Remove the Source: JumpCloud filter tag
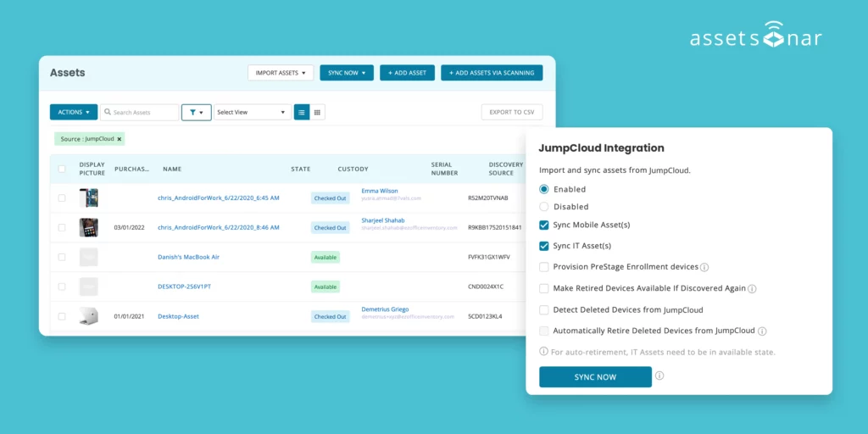Screen dimensions: 868x434 pos(120,139)
